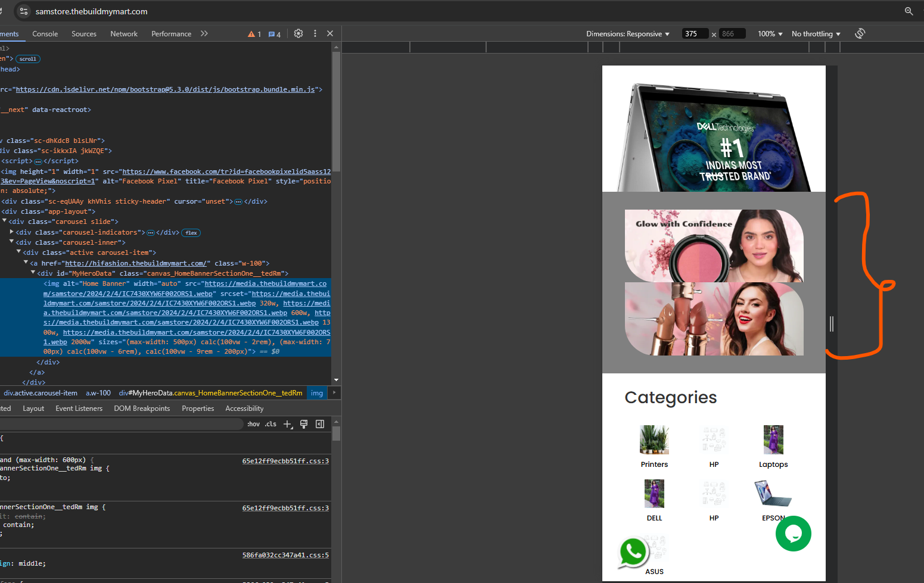This screenshot has height=583, width=924.
Task: Switch to the Sources tab
Action: point(84,34)
